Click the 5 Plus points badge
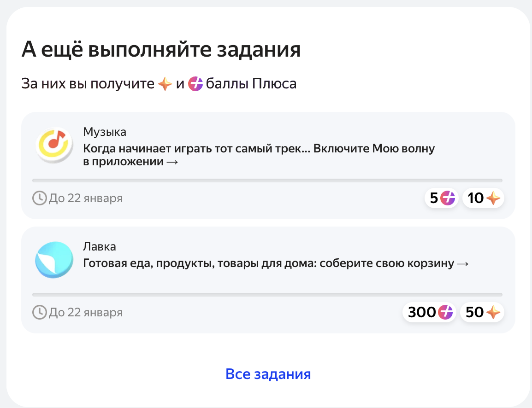The image size is (532, 408). pyautogui.click(x=442, y=198)
